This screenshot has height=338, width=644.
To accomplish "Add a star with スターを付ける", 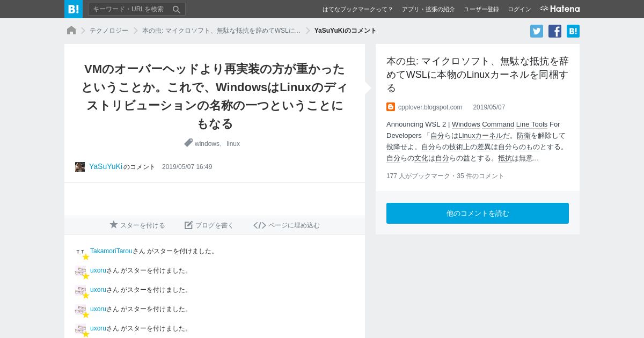I will (137, 225).
